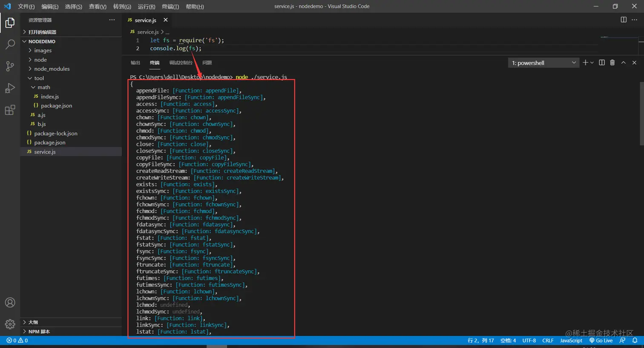This screenshot has height=348, width=644.
Task: Open notifications bell in status bar
Action: [x=635, y=340]
